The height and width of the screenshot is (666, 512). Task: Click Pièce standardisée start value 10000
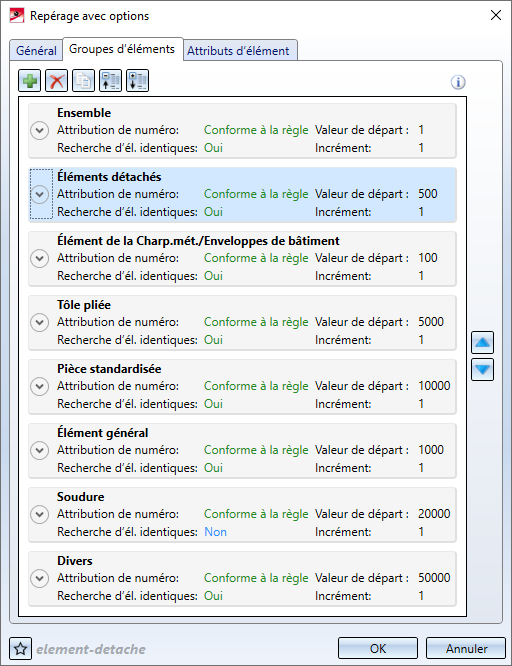434,386
